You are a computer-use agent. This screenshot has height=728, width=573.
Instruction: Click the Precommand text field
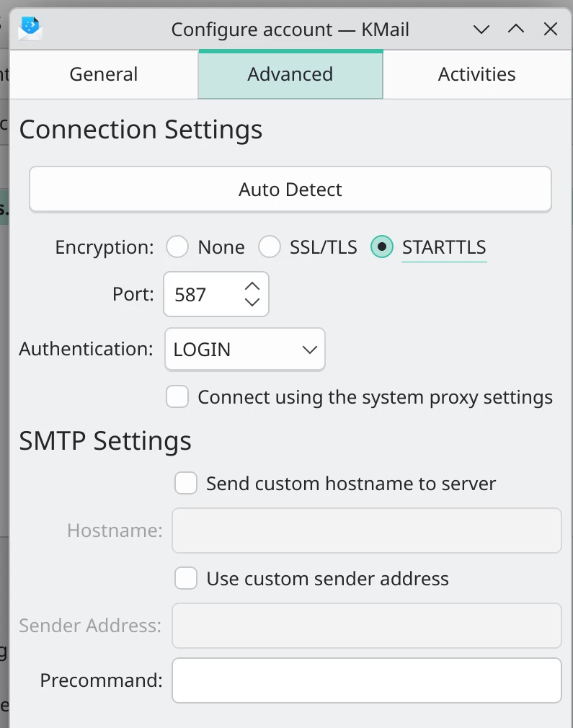(366, 680)
